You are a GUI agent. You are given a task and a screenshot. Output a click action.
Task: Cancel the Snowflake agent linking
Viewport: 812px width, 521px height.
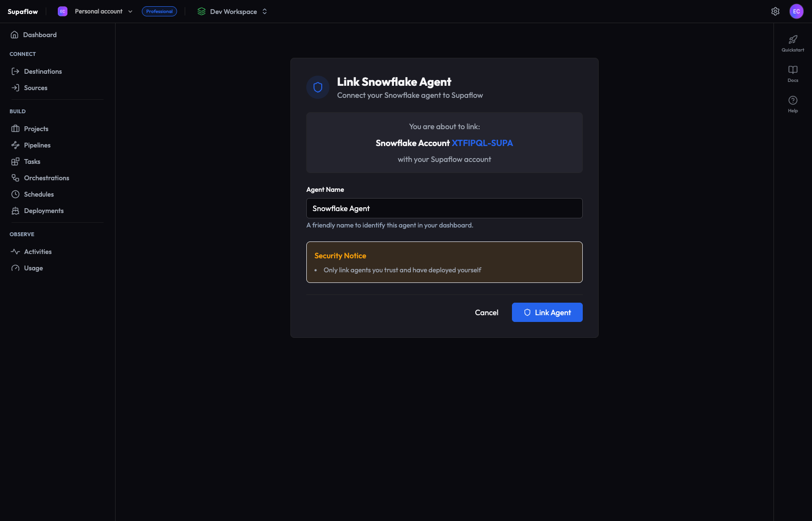click(486, 312)
